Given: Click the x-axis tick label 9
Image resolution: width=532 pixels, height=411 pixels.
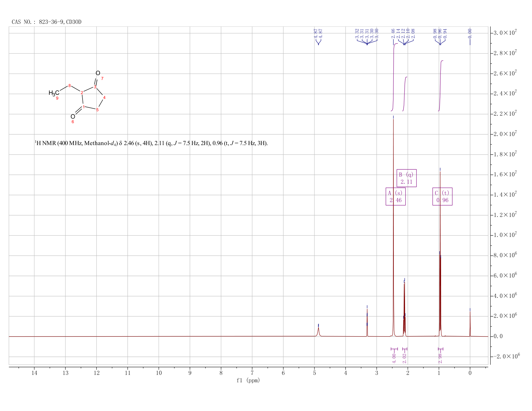Looking at the screenshot, I should tap(190, 373).
